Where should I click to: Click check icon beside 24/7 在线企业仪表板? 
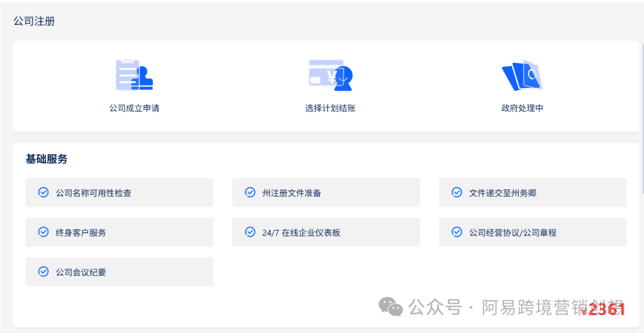point(250,232)
